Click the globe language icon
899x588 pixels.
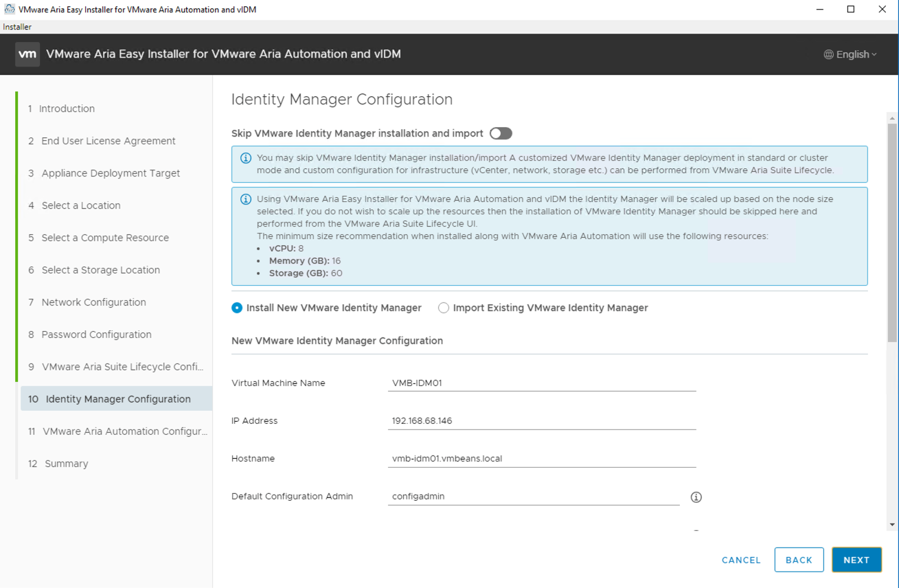tap(828, 54)
